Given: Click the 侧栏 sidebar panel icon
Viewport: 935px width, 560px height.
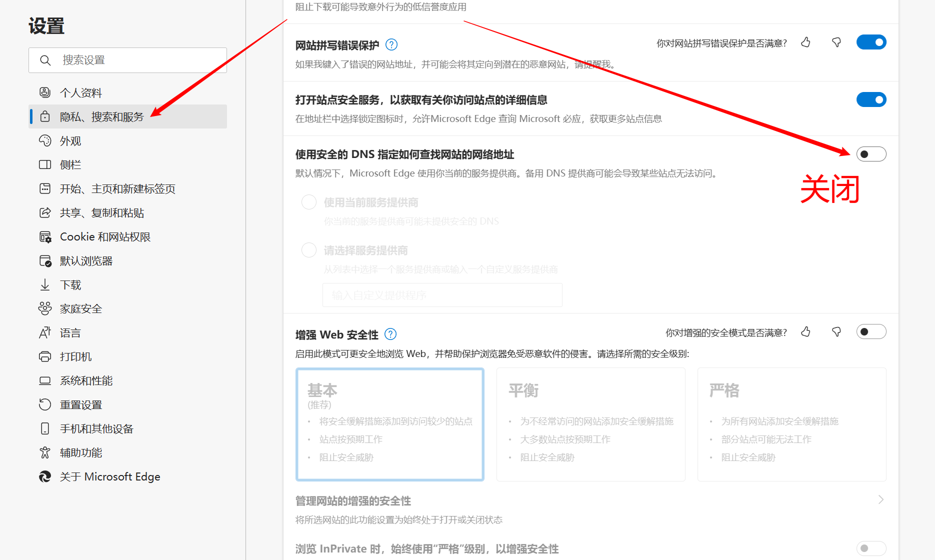Looking at the screenshot, I should coord(45,164).
